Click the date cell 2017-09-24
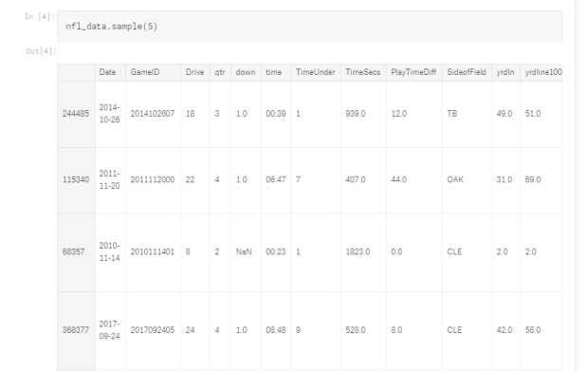Screen dimensions: 588x371 pyautogui.click(x=109, y=330)
